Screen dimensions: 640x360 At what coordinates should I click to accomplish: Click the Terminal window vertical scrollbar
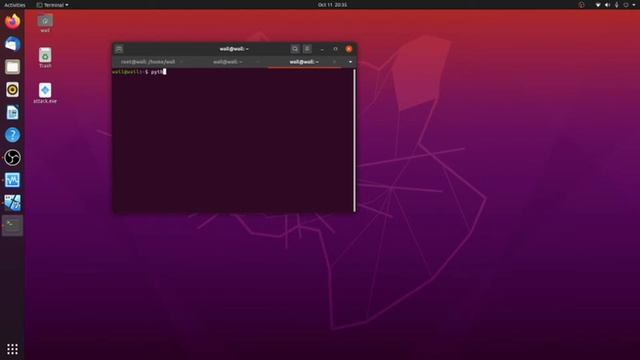tap(354, 140)
